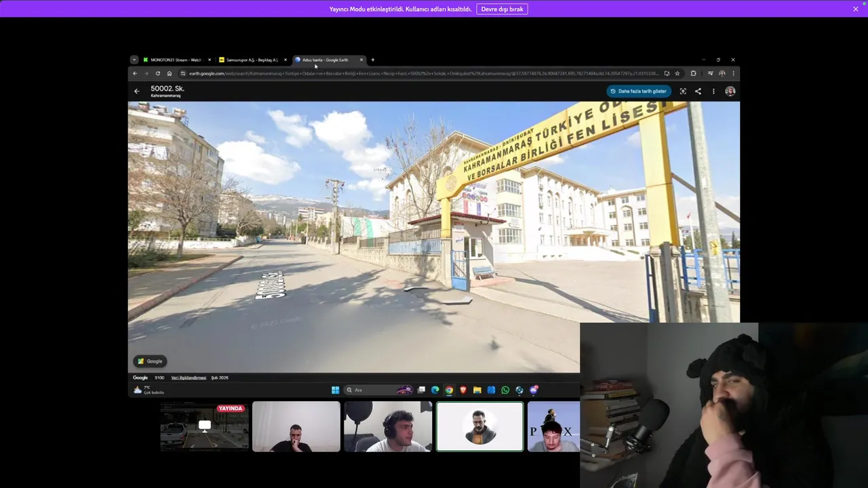
Task: Click the Google logo chip in Street View
Action: point(151,361)
